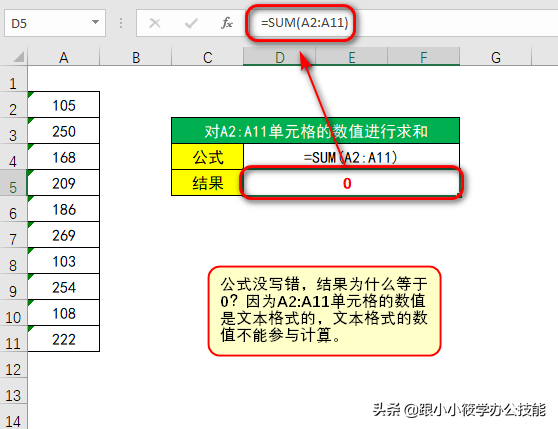Image resolution: width=558 pixels, height=429 pixels.
Task: Click the formula bar resize dots handle
Action: (121, 23)
